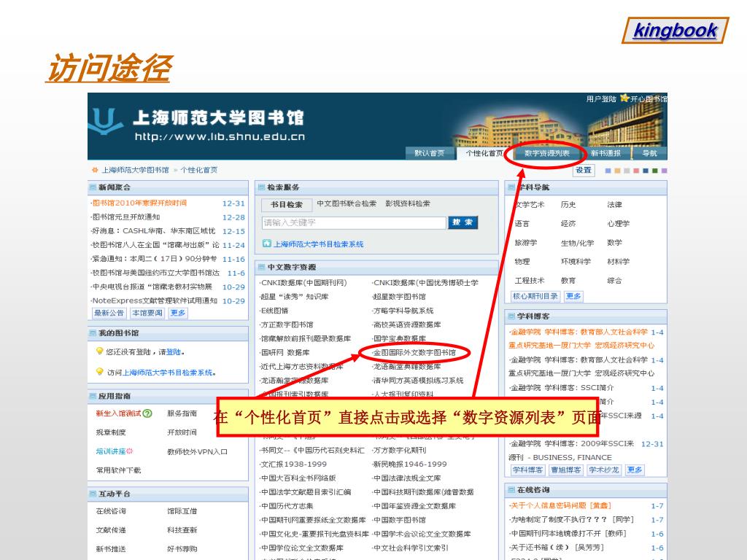Select the 环境科学 subject
This screenshot has width=747, height=560.
tap(576, 262)
